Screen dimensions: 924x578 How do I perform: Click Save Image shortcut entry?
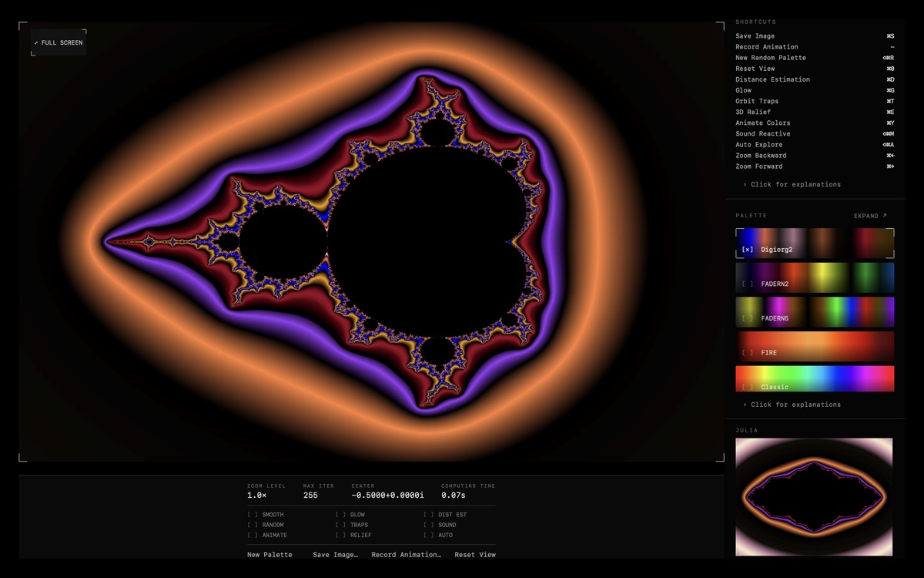point(815,36)
